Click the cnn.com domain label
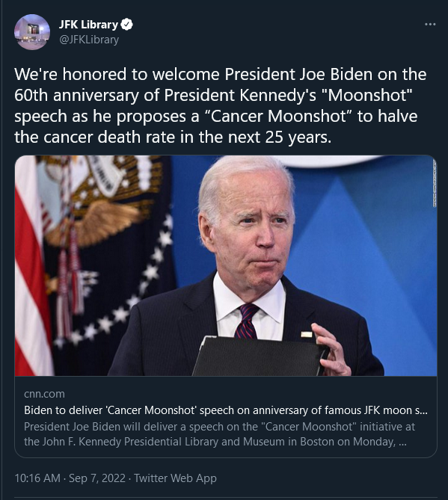 (x=44, y=394)
